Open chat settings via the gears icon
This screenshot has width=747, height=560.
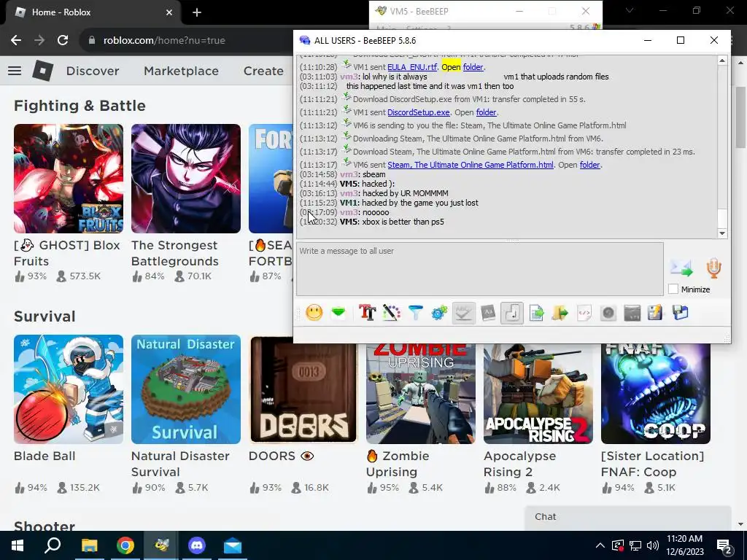click(x=439, y=313)
